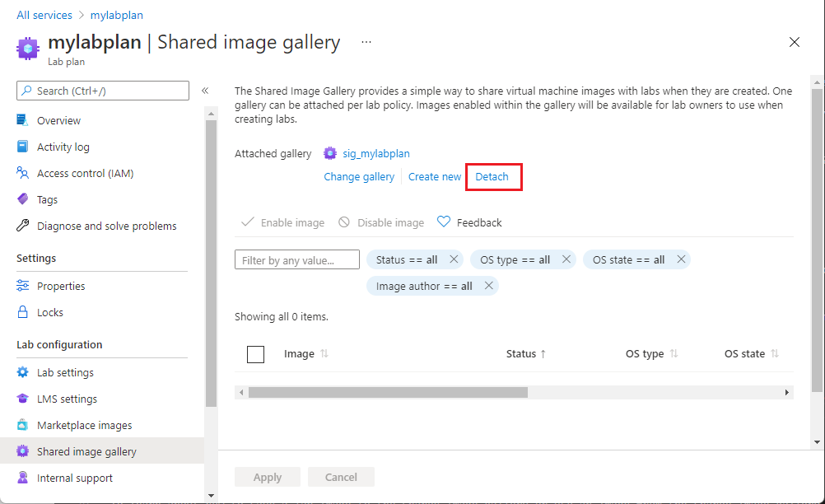Click the Filter by any value field
Image resolution: width=825 pixels, height=504 pixels.
coord(297,260)
